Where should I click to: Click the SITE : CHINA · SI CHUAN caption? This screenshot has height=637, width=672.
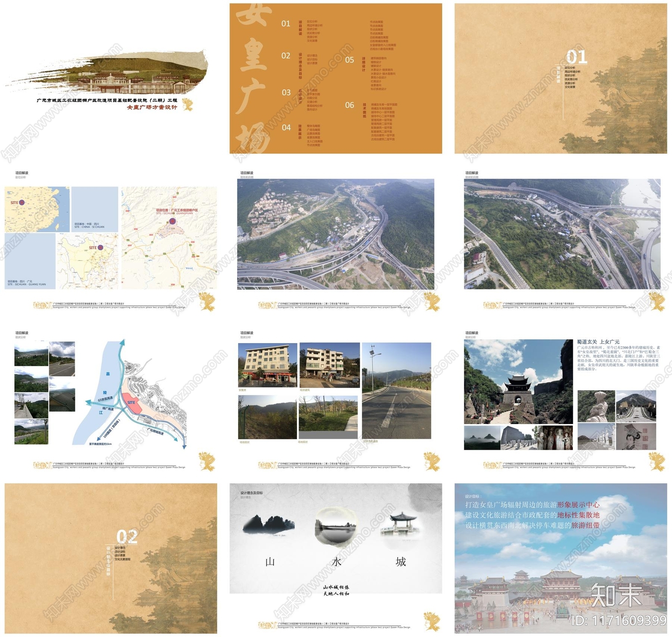point(89,227)
